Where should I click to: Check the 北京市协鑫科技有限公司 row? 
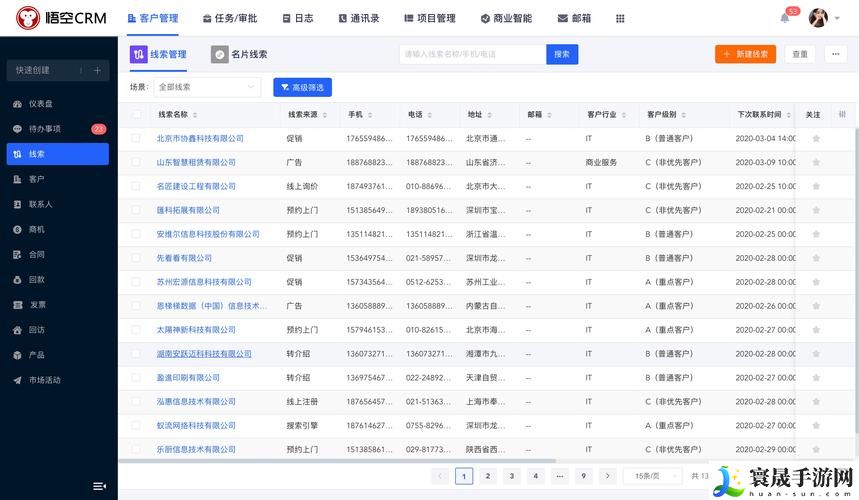point(136,139)
